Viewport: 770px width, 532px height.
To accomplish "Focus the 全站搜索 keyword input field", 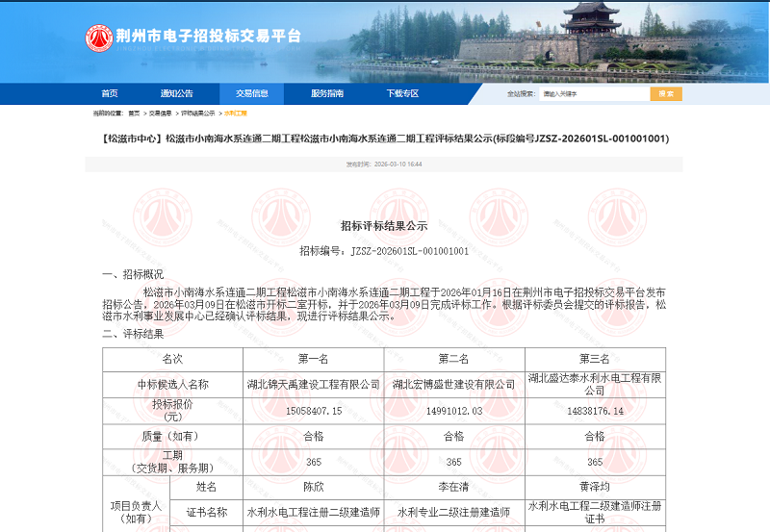I will (594, 93).
